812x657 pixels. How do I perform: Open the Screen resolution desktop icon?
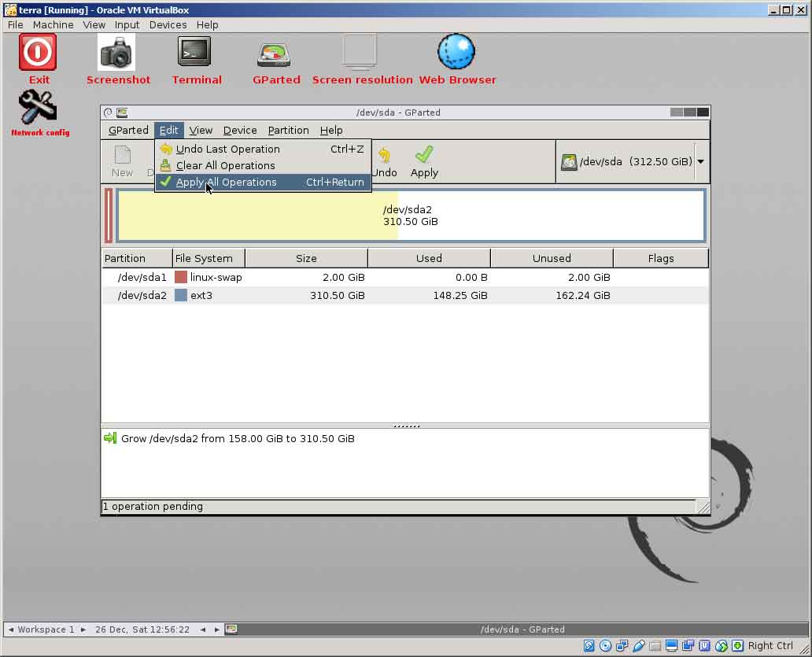click(360, 52)
